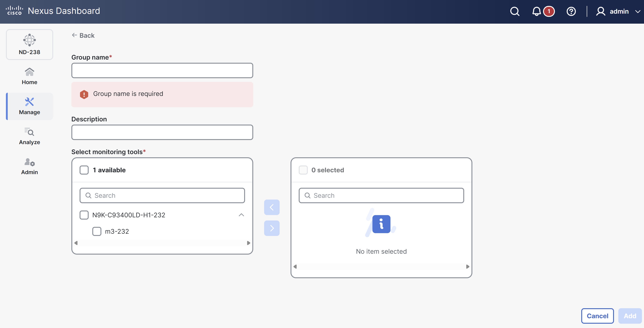Click the left arrow transfer control
This screenshot has height=328, width=644.
click(272, 207)
